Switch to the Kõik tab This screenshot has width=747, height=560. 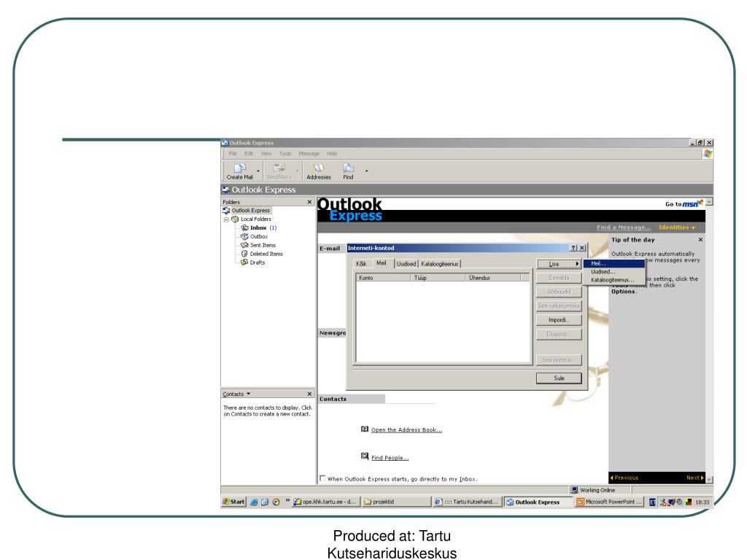coord(362,264)
